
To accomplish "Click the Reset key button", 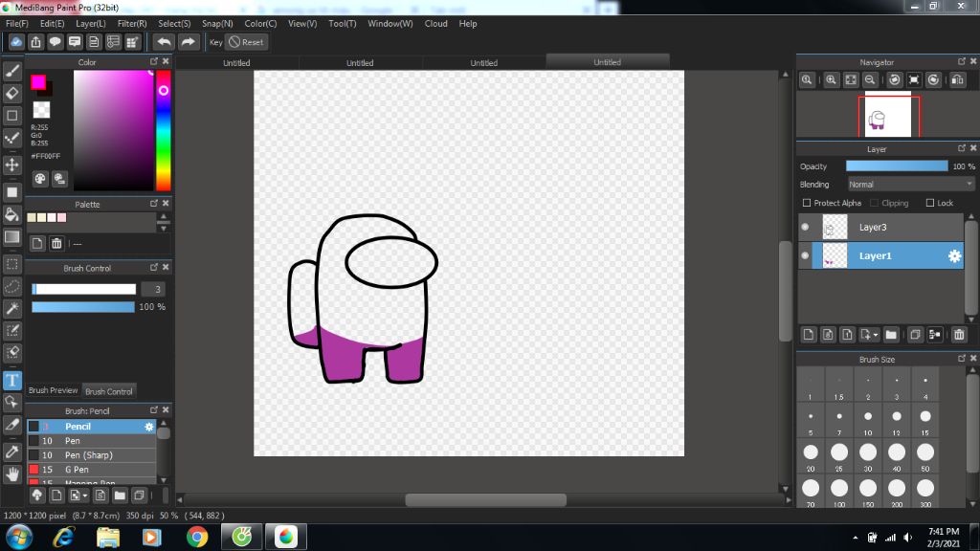I will point(246,42).
